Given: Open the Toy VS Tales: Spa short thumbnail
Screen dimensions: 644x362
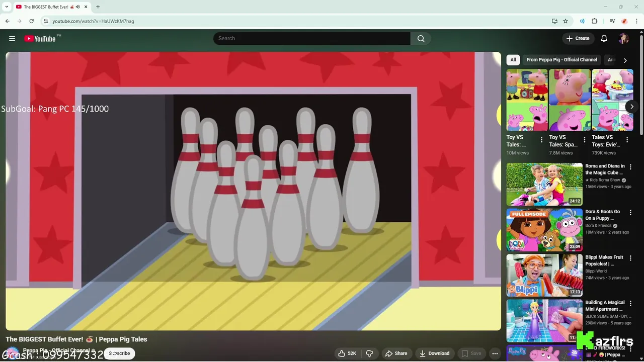Looking at the screenshot, I should [570, 100].
